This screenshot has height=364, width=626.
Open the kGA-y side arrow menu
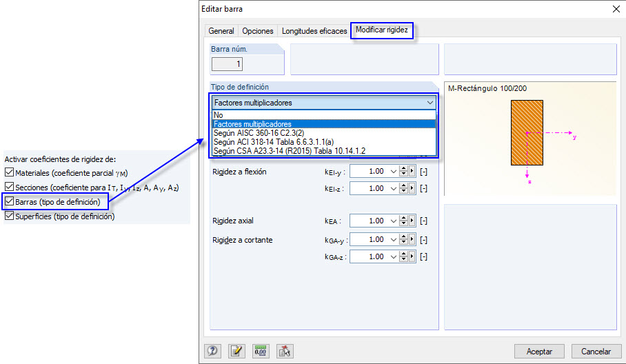pyautogui.click(x=412, y=239)
